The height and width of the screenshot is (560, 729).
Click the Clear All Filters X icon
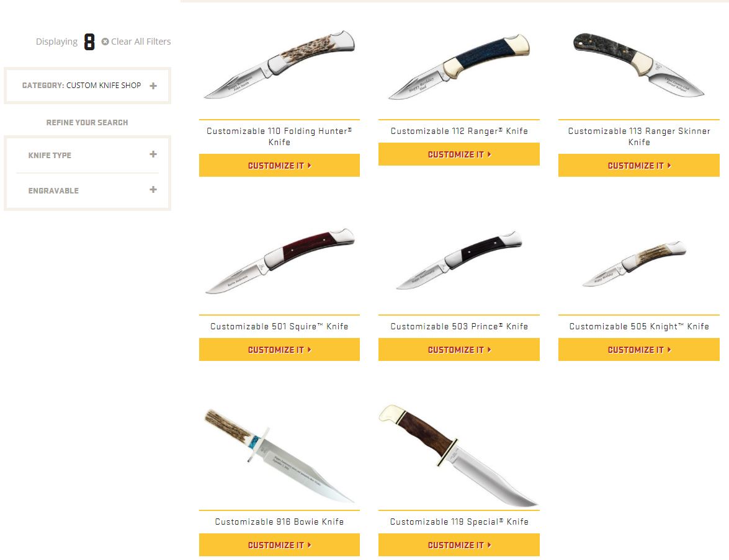coord(105,42)
